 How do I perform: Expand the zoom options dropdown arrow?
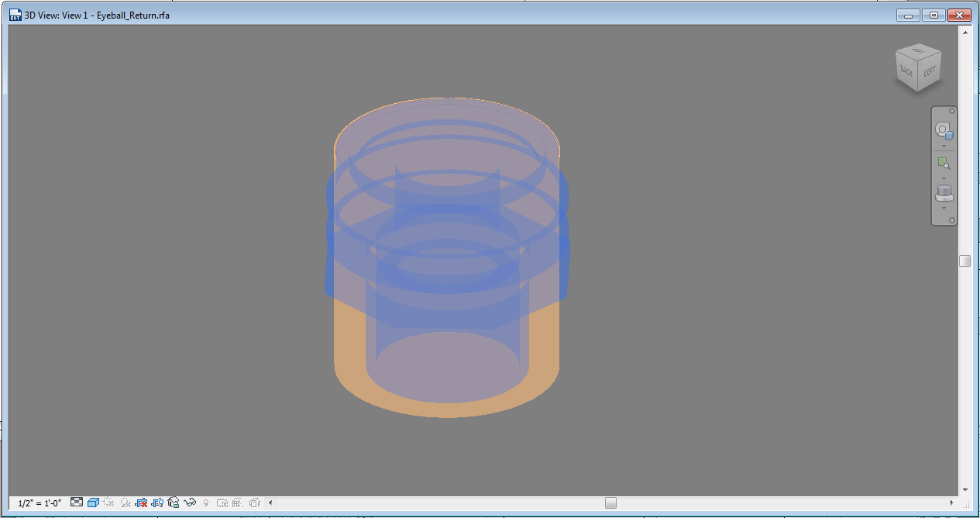coord(944,178)
